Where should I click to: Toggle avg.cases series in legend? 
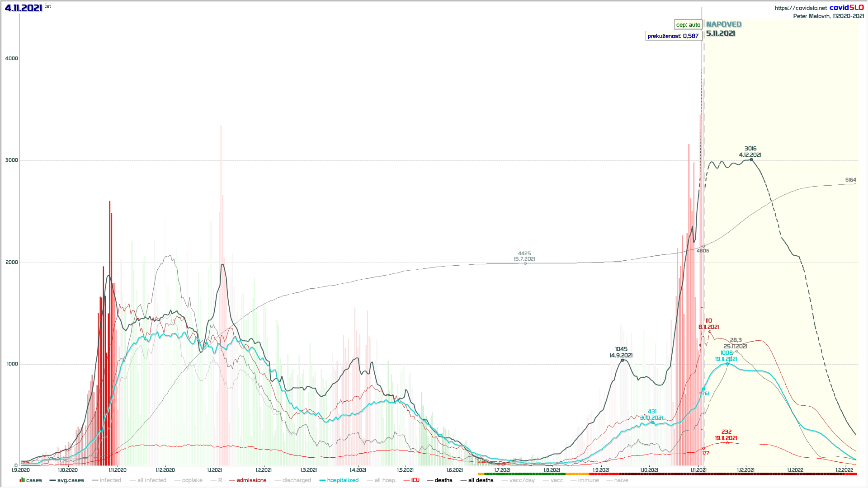(x=70, y=480)
